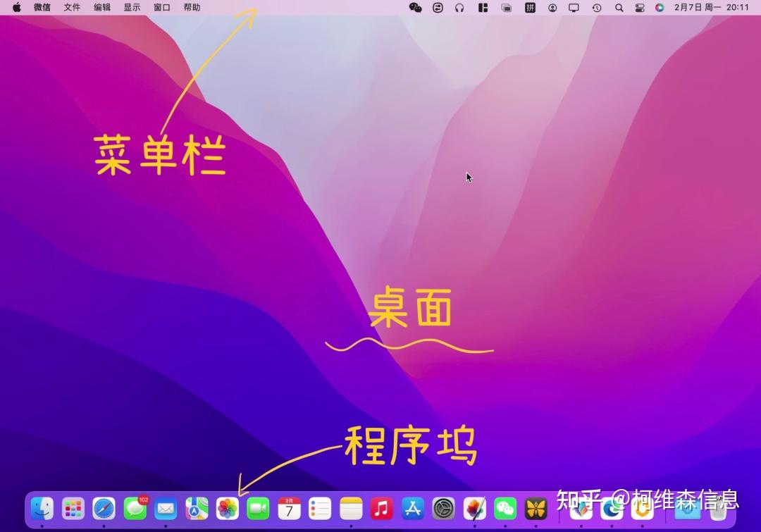Image resolution: width=761 pixels, height=532 pixels.
Task: Open Launchpad in the Dock
Action: (73, 509)
